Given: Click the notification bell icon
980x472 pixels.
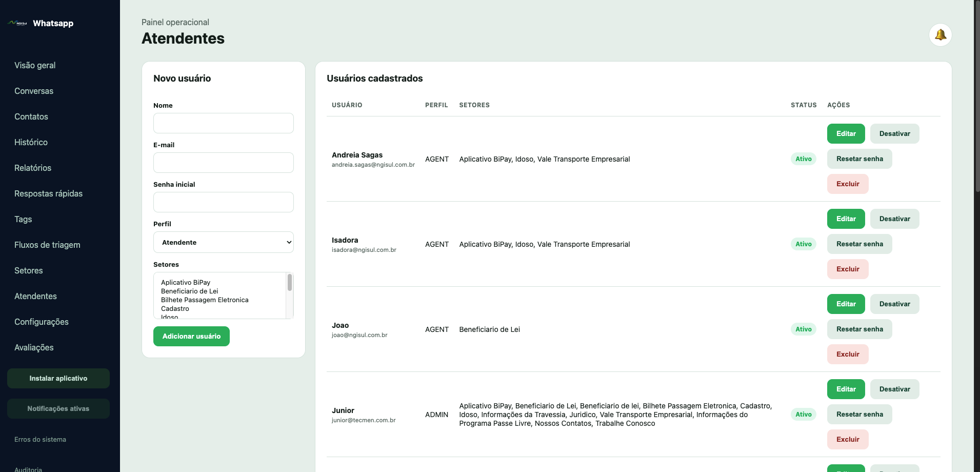Looking at the screenshot, I should pyautogui.click(x=940, y=35).
